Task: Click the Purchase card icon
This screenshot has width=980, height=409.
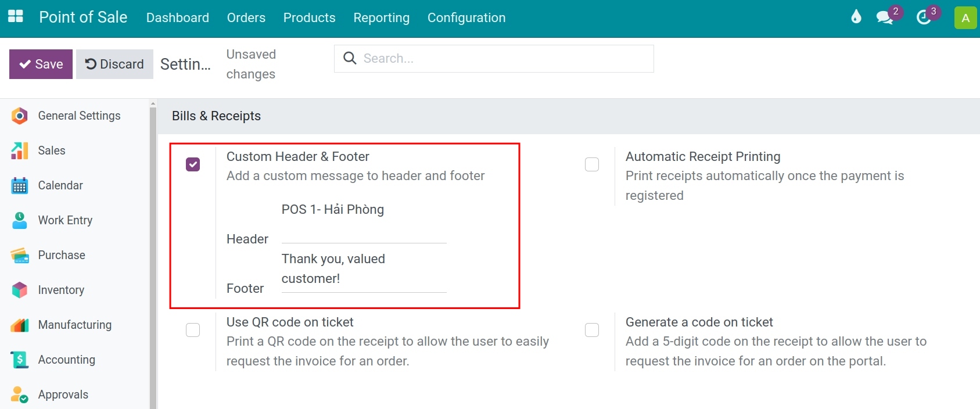Action: (x=20, y=255)
